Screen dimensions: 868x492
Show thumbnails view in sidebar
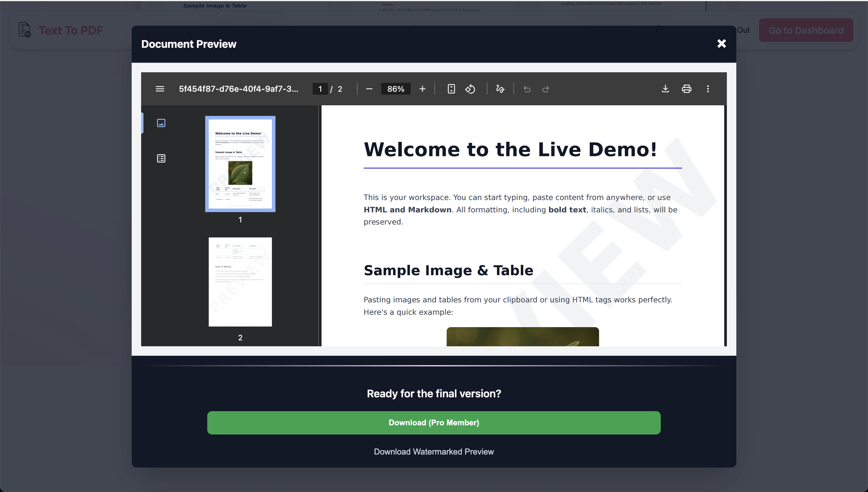pyautogui.click(x=161, y=123)
